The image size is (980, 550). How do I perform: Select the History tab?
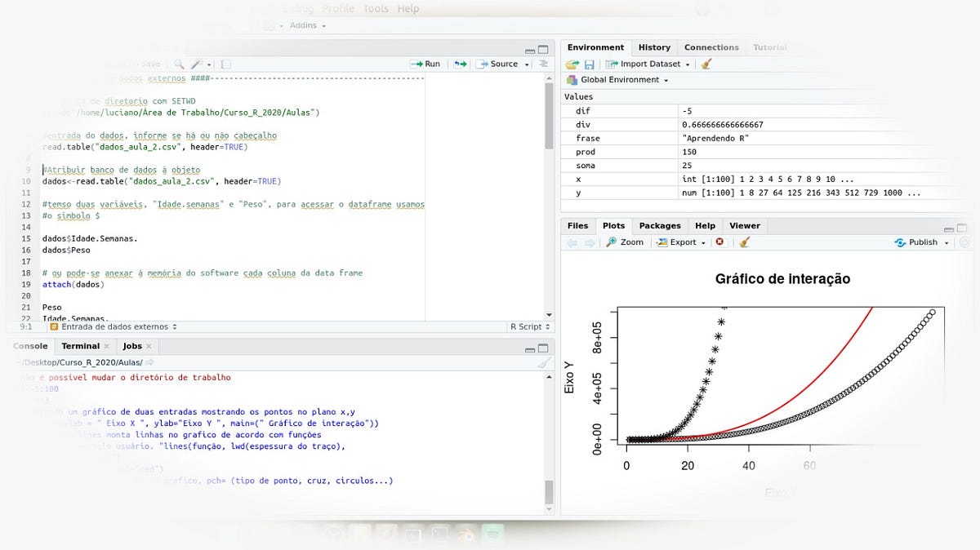point(654,47)
